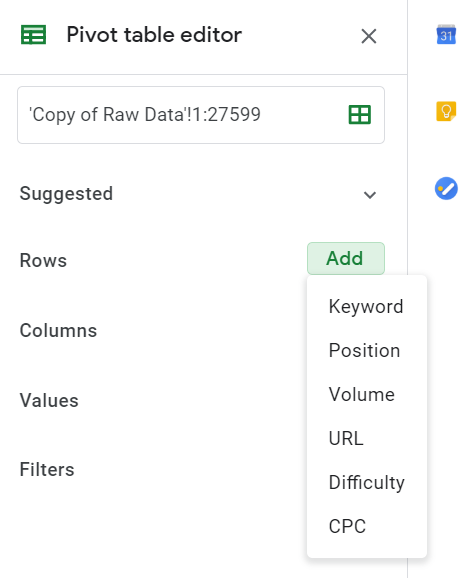
Task: Choose Volume in the field list
Action: 367,394
